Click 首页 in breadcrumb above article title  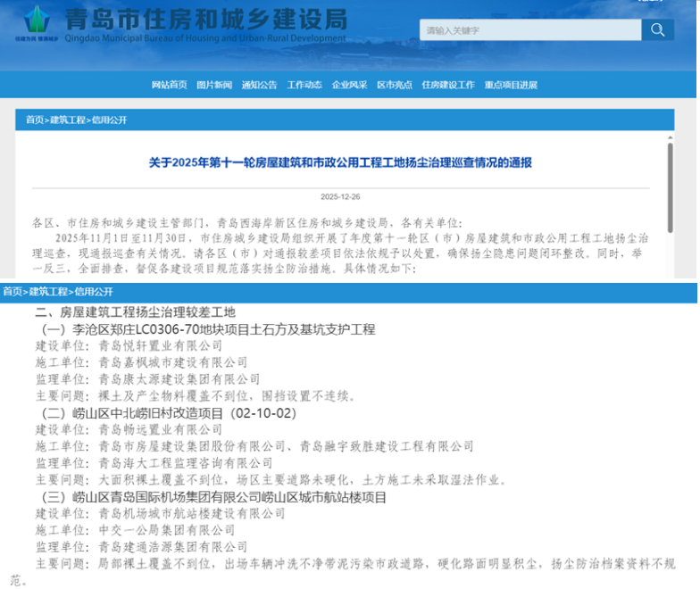(34, 120)
